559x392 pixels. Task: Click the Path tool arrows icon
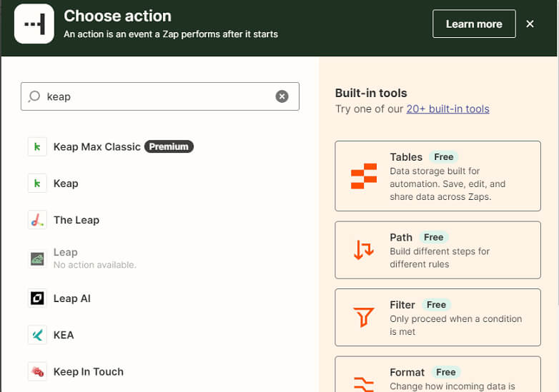(x=364, y=250)
